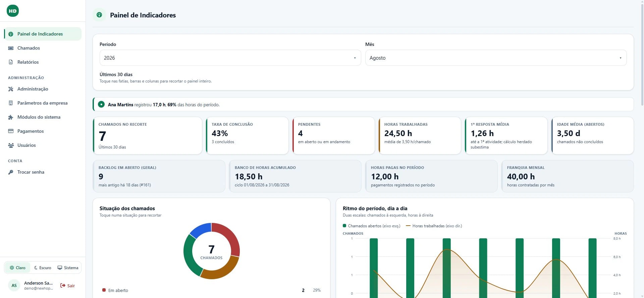This screenshot has height=298, width=644.
Task: Click the Trocar senha key icon
Action: (11, 172)
